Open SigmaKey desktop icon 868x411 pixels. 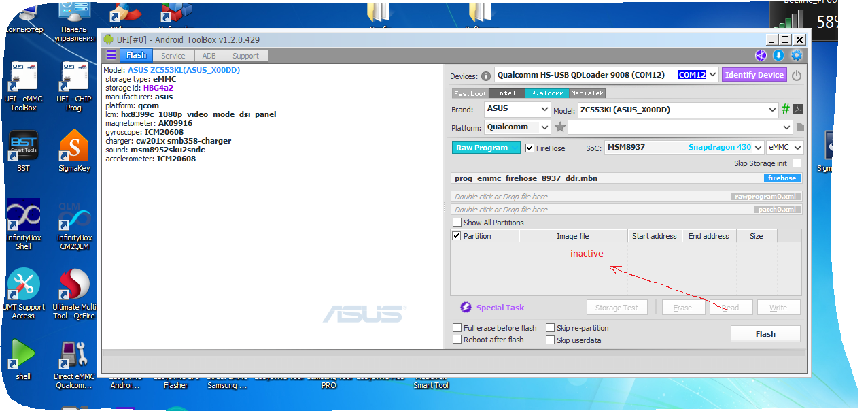coord(74,151)
